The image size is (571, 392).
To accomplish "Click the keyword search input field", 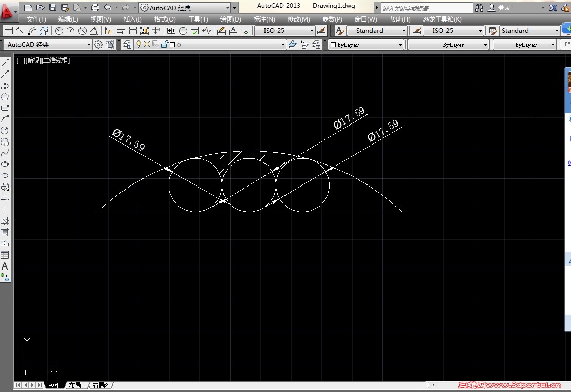I will pyautogui.click(x=426, y=8).
